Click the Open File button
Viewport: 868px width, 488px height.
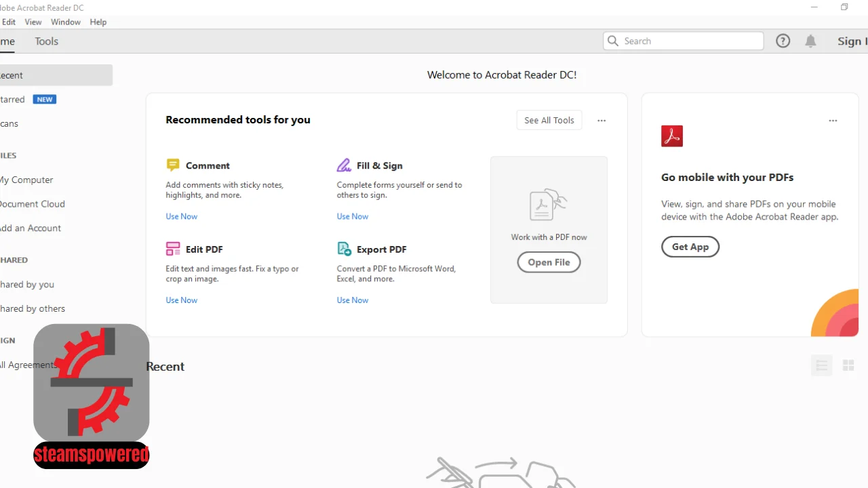(549, 262)
